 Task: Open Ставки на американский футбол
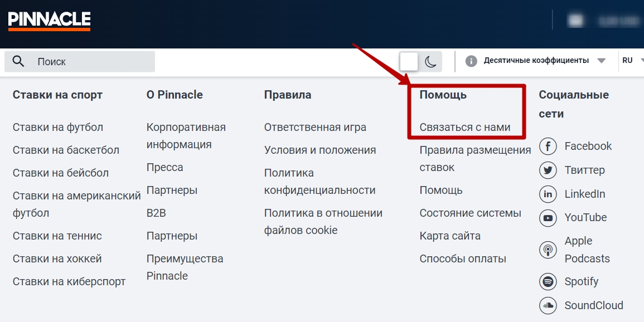(x=77, y=204)
